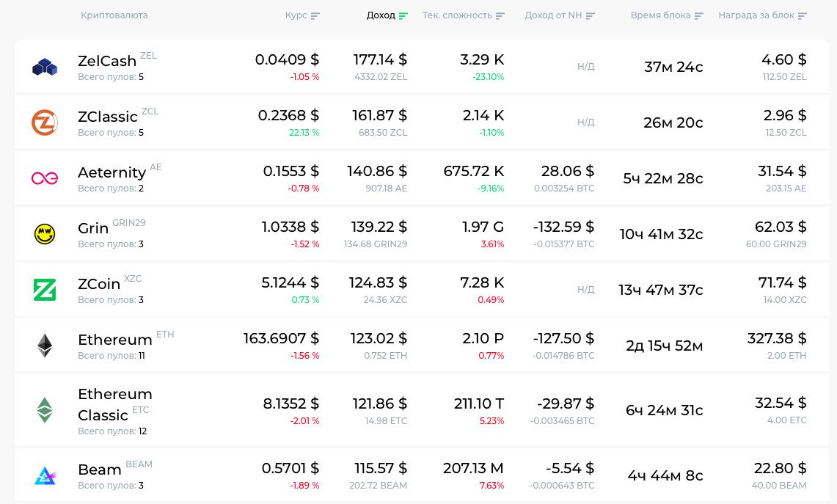This screenshot has height=504, width=837.
Task: Click the ZClassic orange Z logo
Action: pyautogui.click(x=45, y=123)
